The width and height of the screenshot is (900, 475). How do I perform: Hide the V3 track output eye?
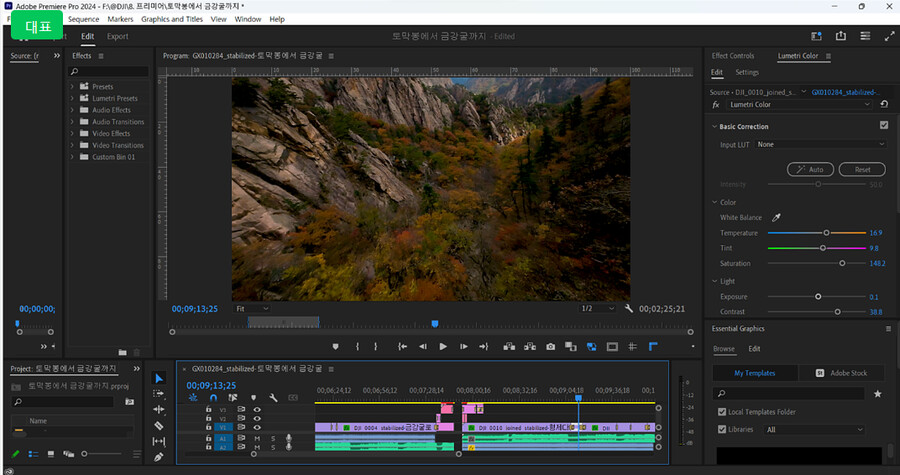(x=257, y=409)
